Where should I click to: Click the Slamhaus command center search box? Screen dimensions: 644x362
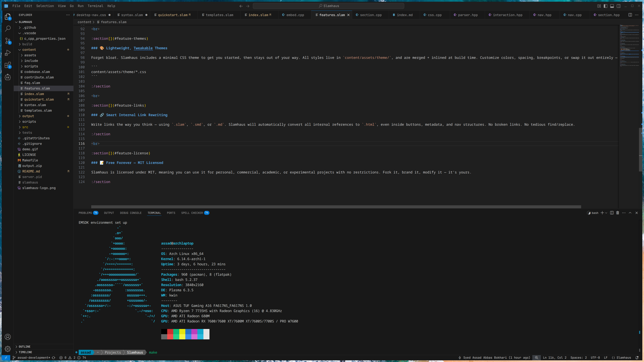click(x=329, y=6)
